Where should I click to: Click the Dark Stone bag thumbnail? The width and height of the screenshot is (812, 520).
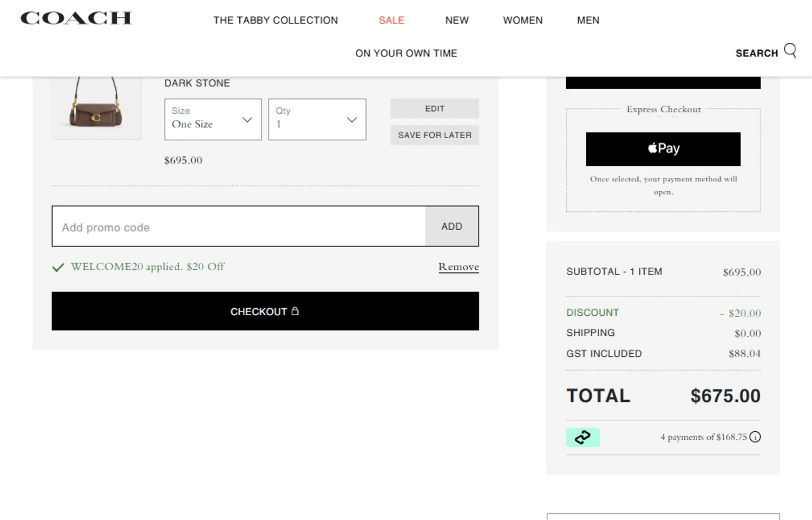96,108
